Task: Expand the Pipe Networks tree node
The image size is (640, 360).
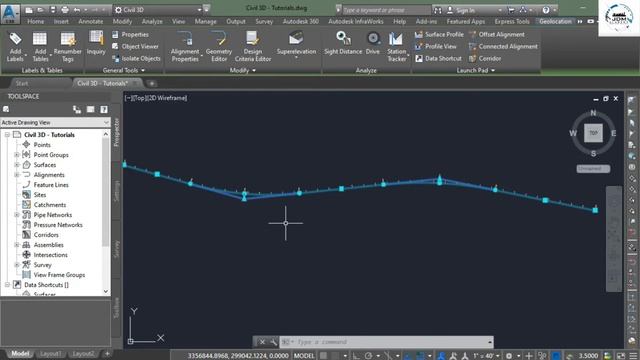Action: tap(17, 215)
